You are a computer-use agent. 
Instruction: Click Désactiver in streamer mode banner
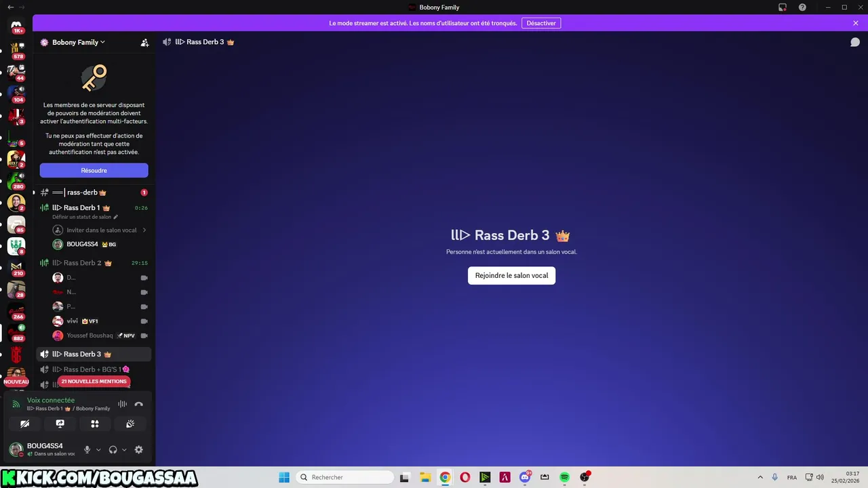(541, 23)
